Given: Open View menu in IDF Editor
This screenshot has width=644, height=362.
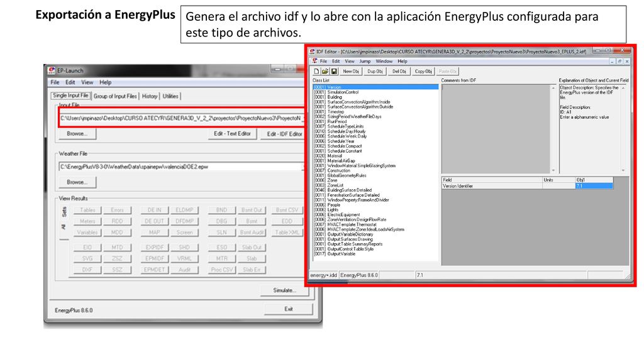Looking at the screenshot, I should point(350,61).
